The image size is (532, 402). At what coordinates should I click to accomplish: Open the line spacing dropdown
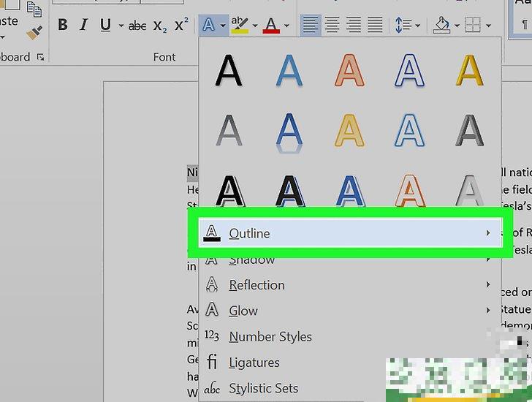[406, 26]
